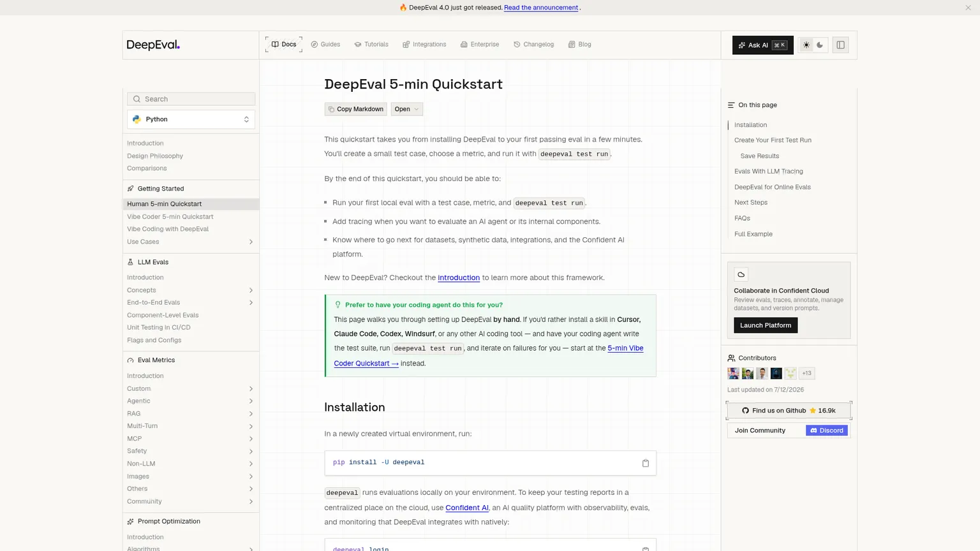Expand Concepts section in sidebar
Viewport: 980px width, 551px height.
[251, 290]
